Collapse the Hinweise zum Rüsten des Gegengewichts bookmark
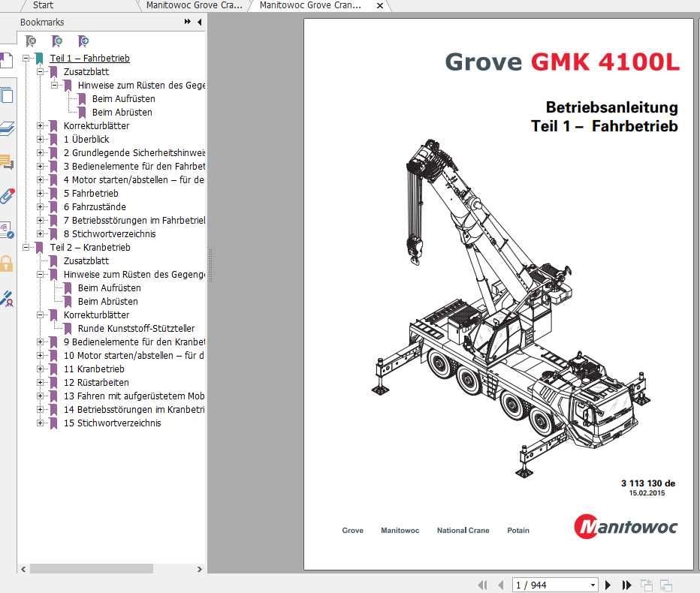This screenshot has height=593, width=700. click(55, 85)
